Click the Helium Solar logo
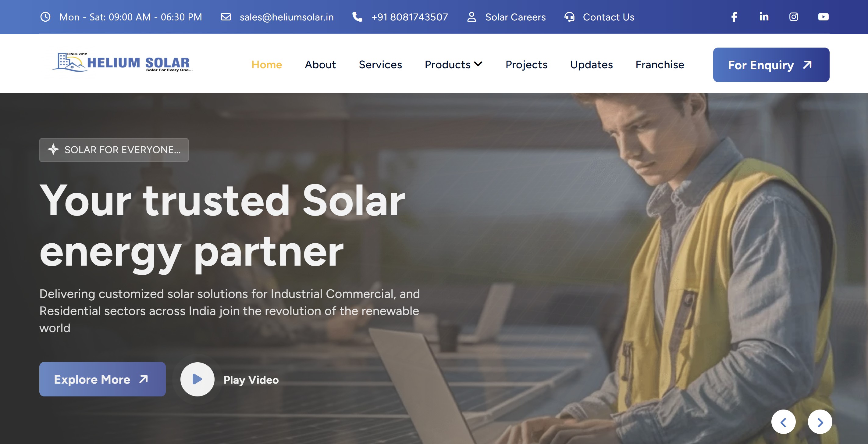 point(122,63)
